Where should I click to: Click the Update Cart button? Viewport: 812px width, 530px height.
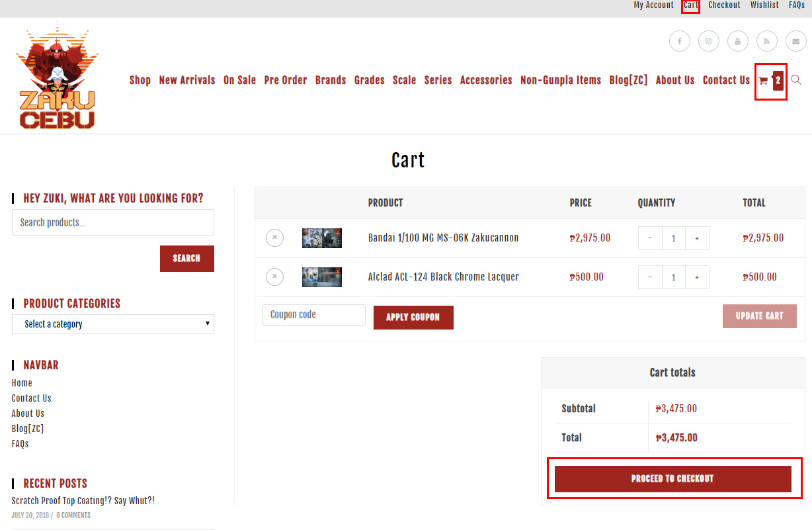tap(760, 316)
